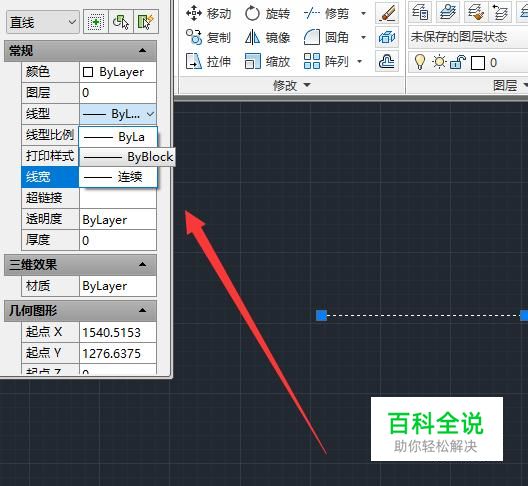528x486 pixels.
Task: Select the Fillet (圆角) tool
Action: click(x=326, y=37)
